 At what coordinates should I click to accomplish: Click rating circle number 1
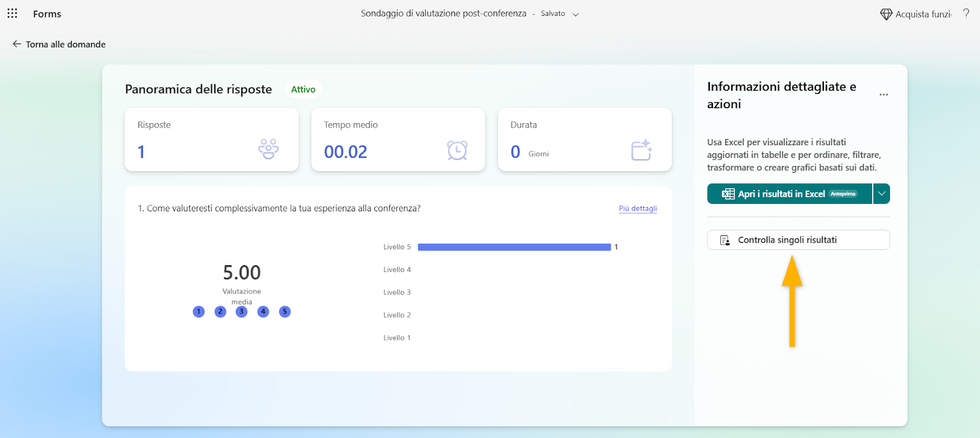(198, 312)
